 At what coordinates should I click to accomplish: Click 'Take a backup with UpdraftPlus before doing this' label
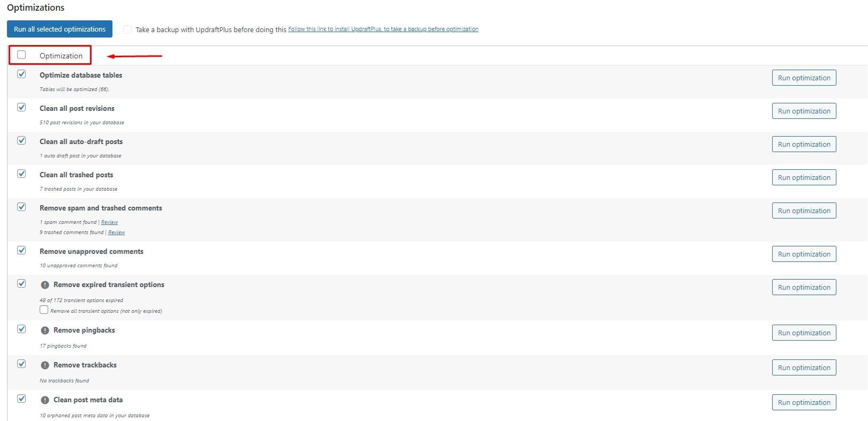[x=211, y=29]
